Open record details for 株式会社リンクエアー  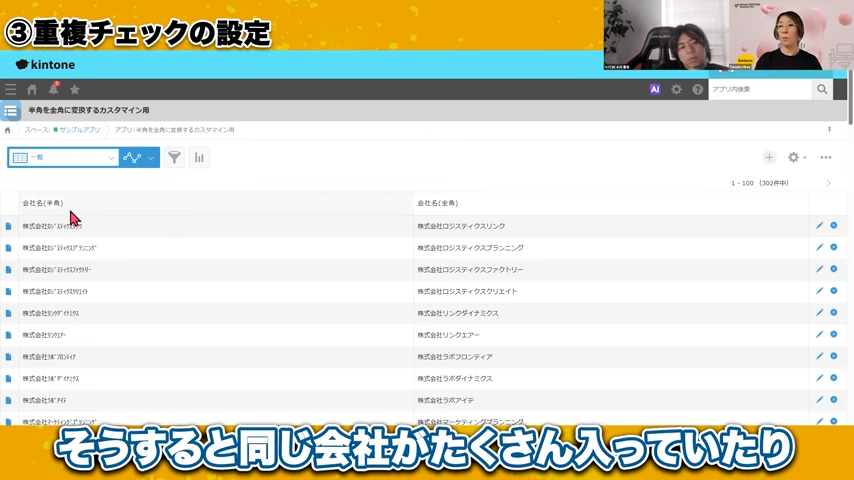8,335
